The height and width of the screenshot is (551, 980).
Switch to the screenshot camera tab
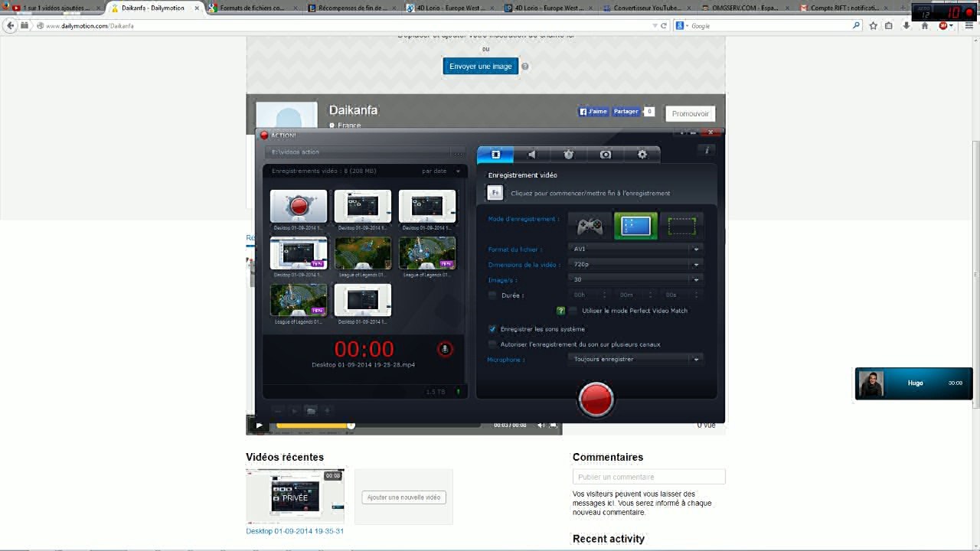pos(606,155)
